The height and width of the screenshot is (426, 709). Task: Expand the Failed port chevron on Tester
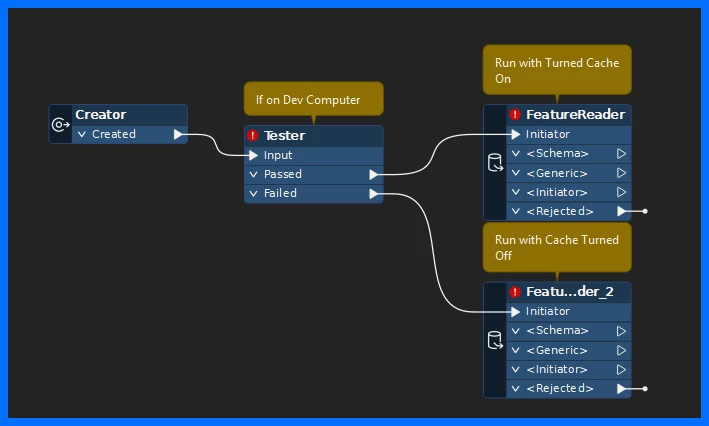254,194
